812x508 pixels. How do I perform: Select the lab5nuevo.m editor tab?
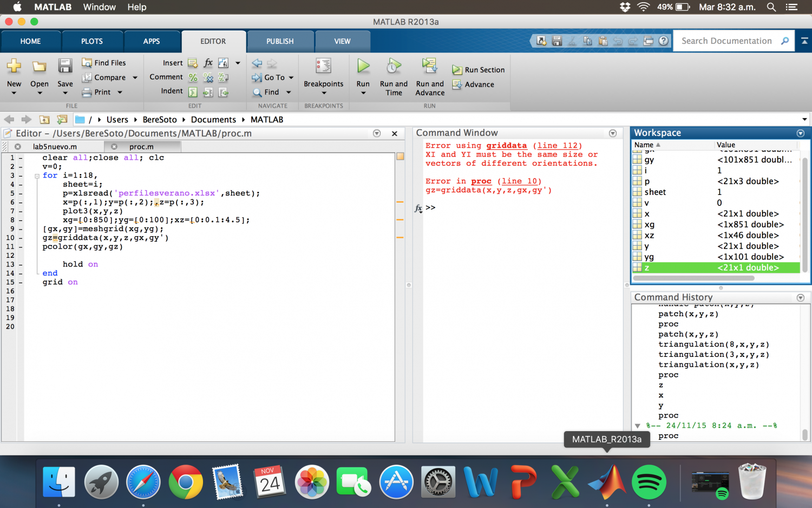click(55, 147)
